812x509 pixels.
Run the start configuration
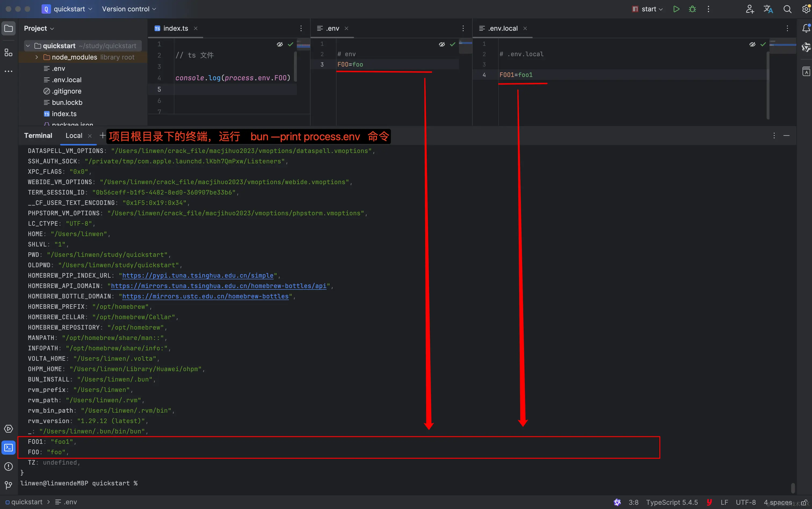676,9
